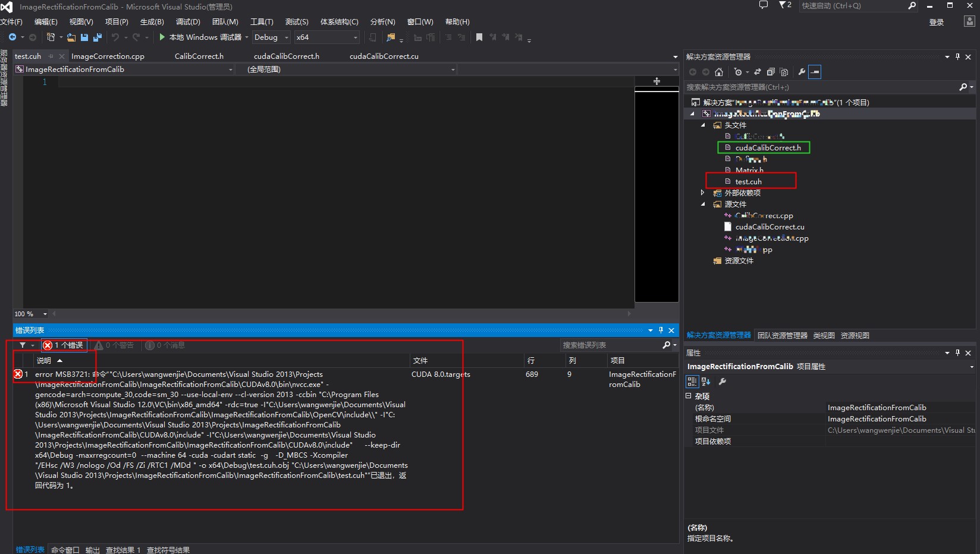Switch to 输出 output tab at bottom

click(93, 550)
